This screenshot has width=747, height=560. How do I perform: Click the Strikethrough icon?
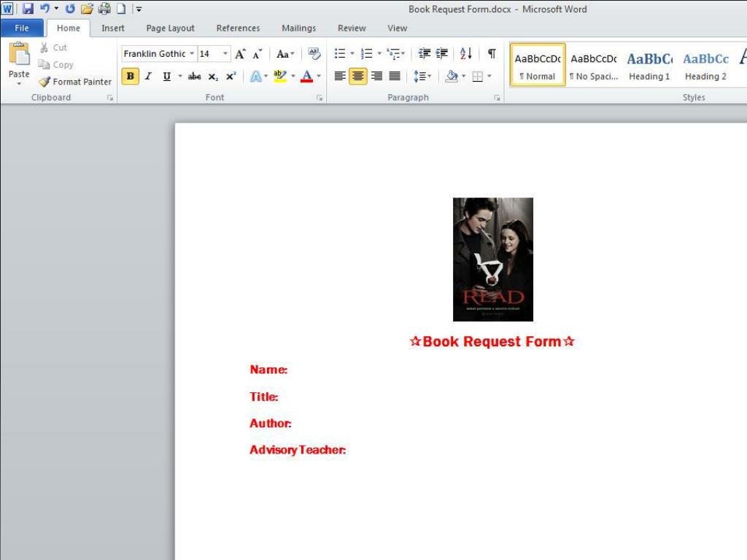tap(194, 76)
